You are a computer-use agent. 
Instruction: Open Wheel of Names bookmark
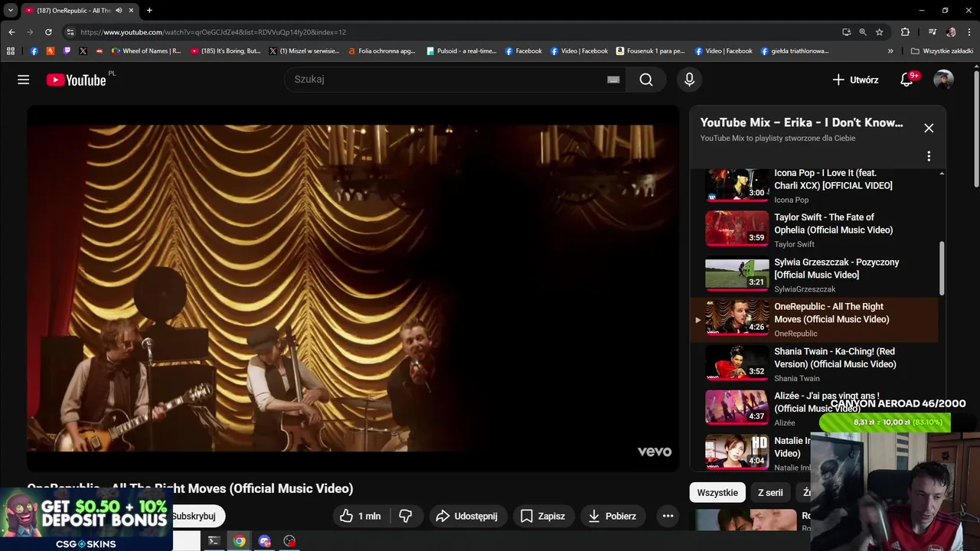click(146, 51)
